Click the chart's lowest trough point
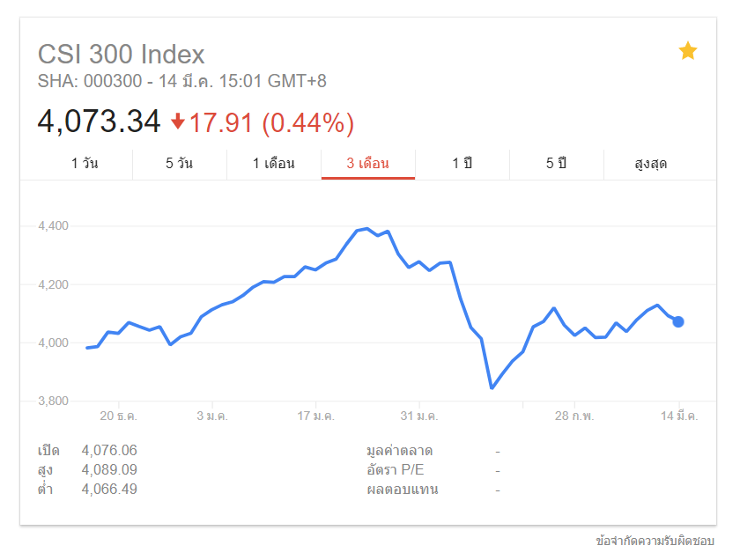 pos(492,387)
